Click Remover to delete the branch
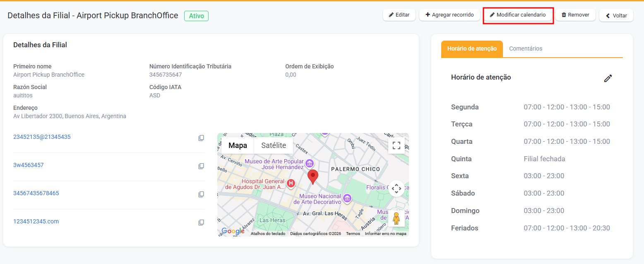 point(575,15)
